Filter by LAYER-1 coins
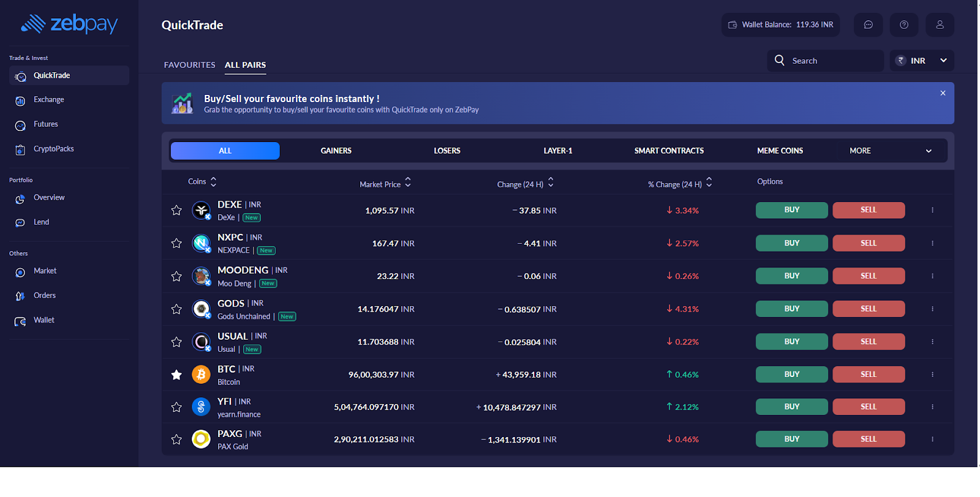This screenshot has height=497, width=980. tap(558, 151)
